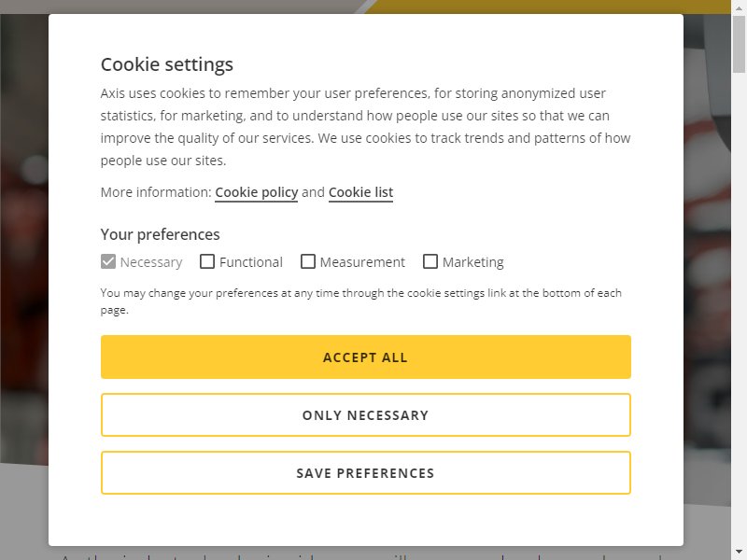
Task: Click the Marketing label text
Action: coord(472,262)
